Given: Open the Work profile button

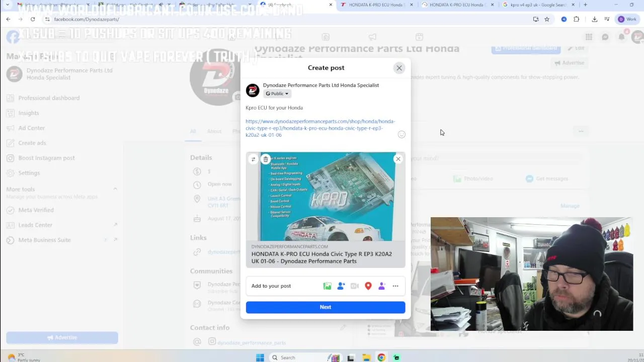Looking at the screenshot, I should 627,19.
